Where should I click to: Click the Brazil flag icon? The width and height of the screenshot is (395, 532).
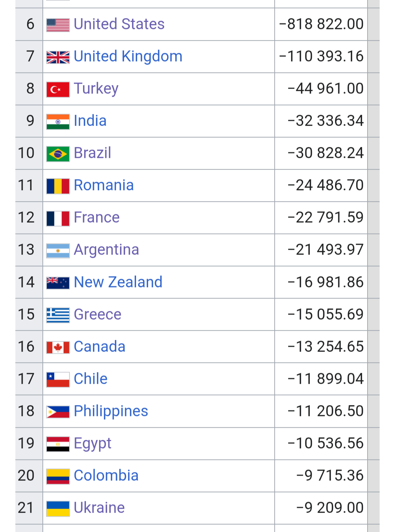(x=58, y=154)
